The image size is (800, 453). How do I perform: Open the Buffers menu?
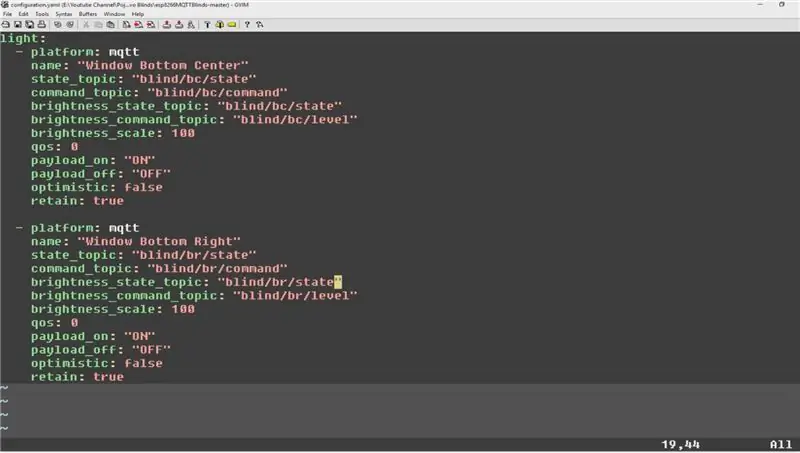tap(88, 14)
